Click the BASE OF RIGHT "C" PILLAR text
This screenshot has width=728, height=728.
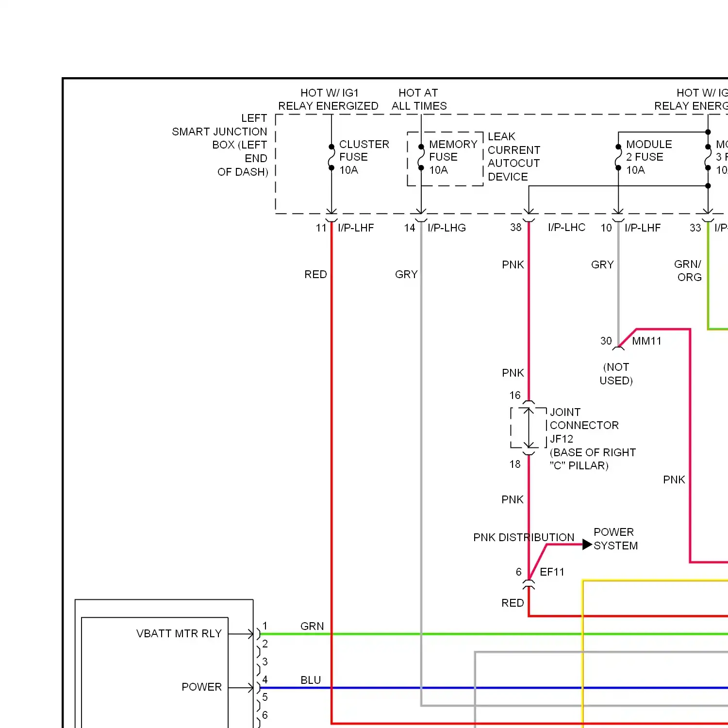pyautogui.click(x=593, y=459)
